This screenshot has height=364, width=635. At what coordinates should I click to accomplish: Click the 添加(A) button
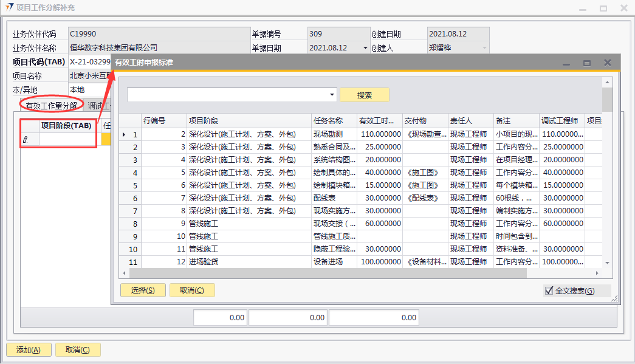[29, 349]
